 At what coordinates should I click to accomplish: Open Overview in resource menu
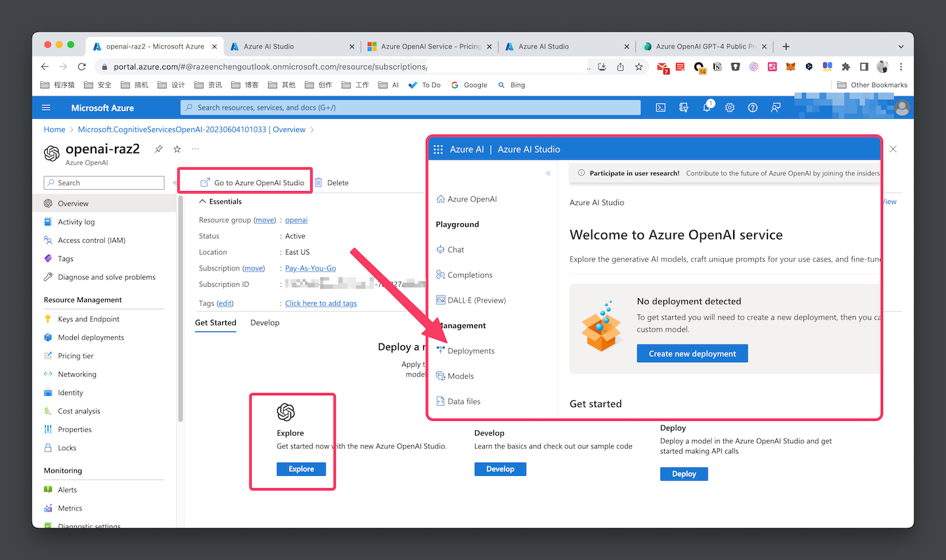tap(104, 204)
